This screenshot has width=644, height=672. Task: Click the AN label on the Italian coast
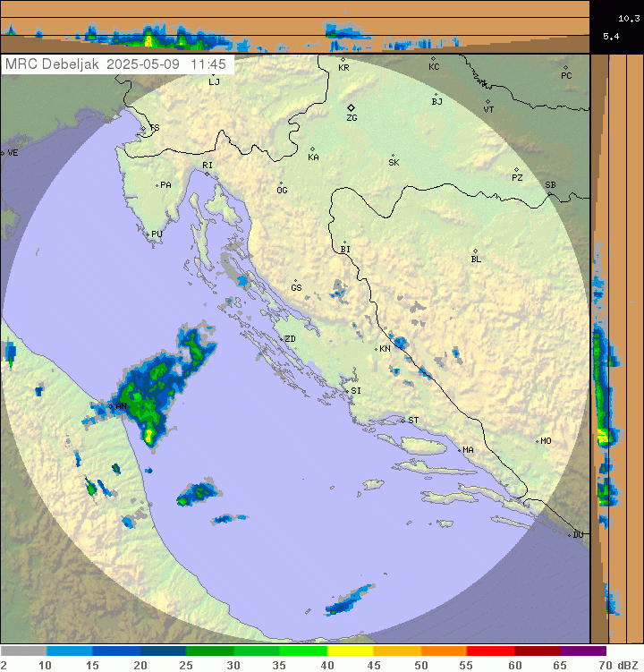click(122, 406)
